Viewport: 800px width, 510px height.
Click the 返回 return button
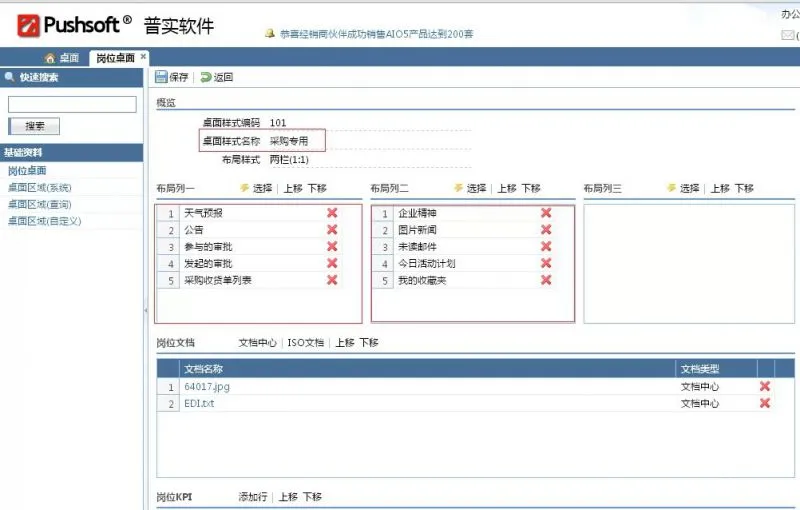[217, 77]
